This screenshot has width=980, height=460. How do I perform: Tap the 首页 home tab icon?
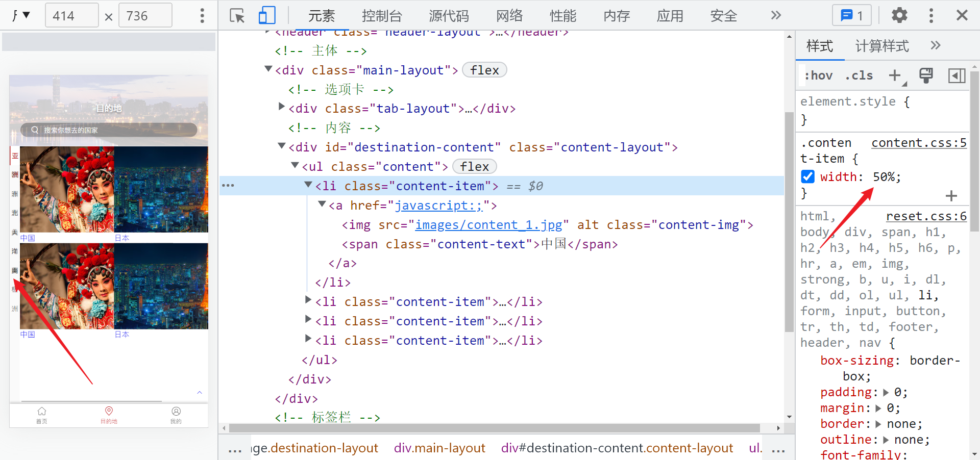point(42,415)
